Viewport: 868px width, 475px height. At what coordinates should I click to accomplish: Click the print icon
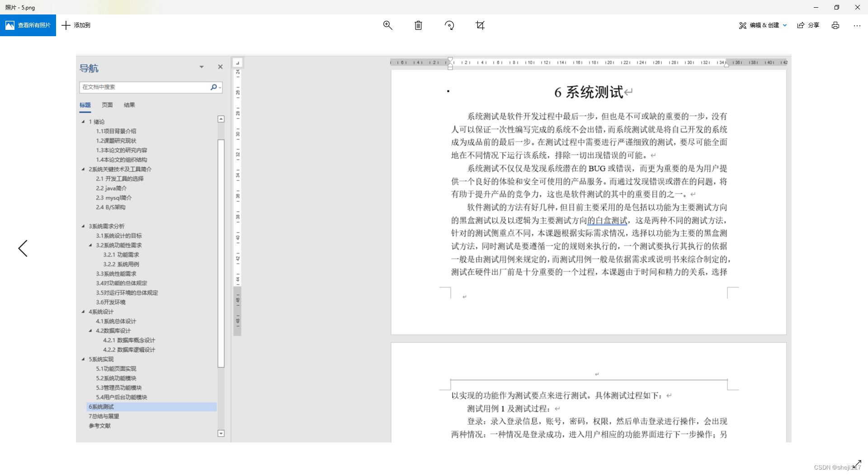835,25
